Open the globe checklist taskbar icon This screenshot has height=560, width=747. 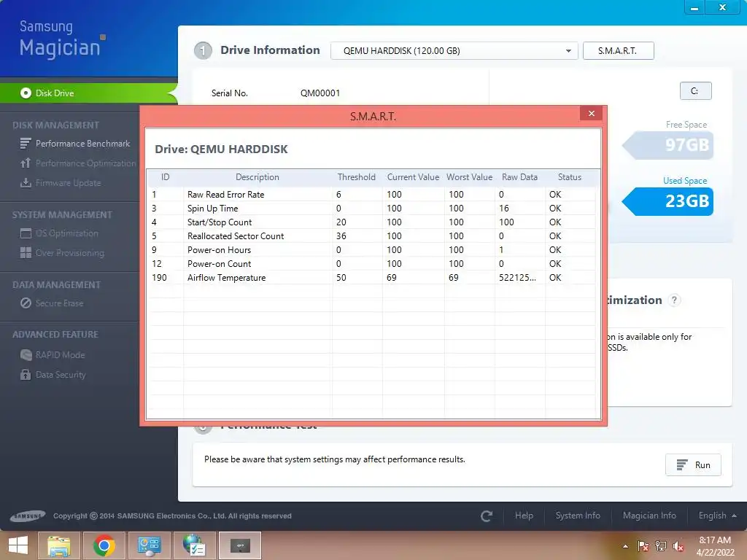coord(194,545)
